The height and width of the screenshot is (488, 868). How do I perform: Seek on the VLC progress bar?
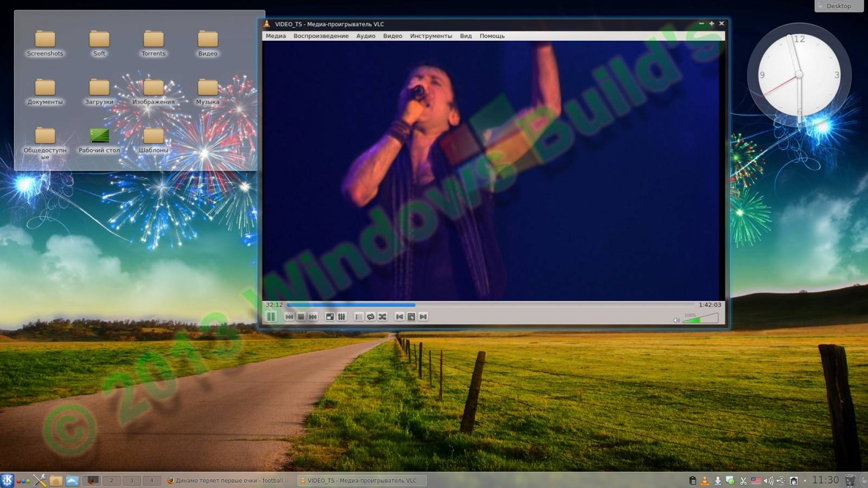coord(490,305)
